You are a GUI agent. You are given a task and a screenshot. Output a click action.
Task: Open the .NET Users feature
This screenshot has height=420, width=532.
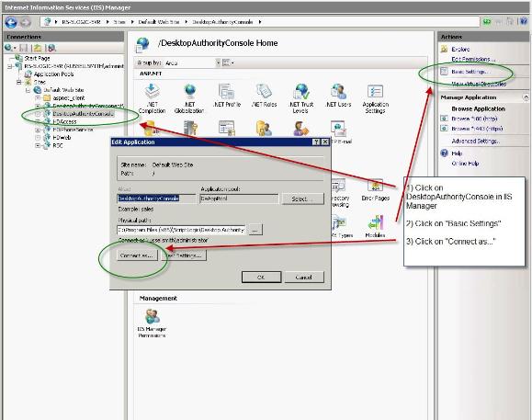pyautogui.click(x=338, y=96)
